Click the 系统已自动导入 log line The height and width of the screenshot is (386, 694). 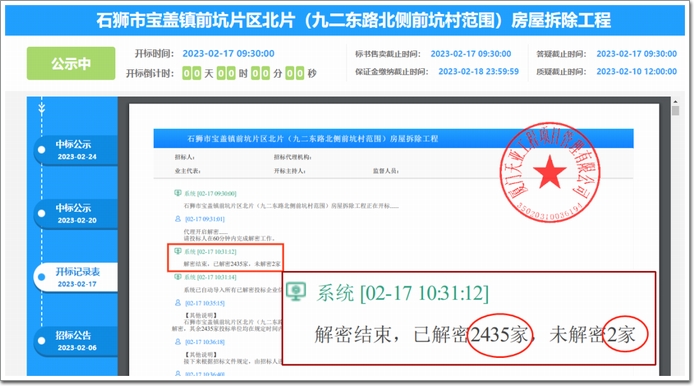click(x=233, y=290)
